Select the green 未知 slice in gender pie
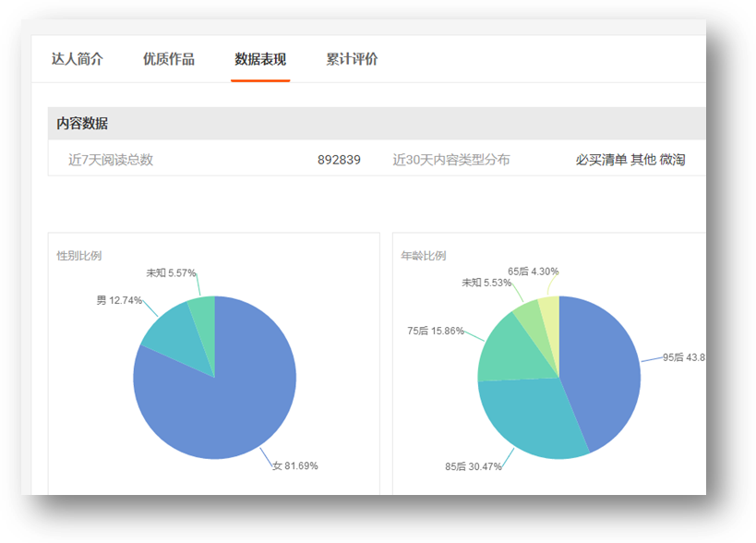756x543 pixels. point(203,309)
